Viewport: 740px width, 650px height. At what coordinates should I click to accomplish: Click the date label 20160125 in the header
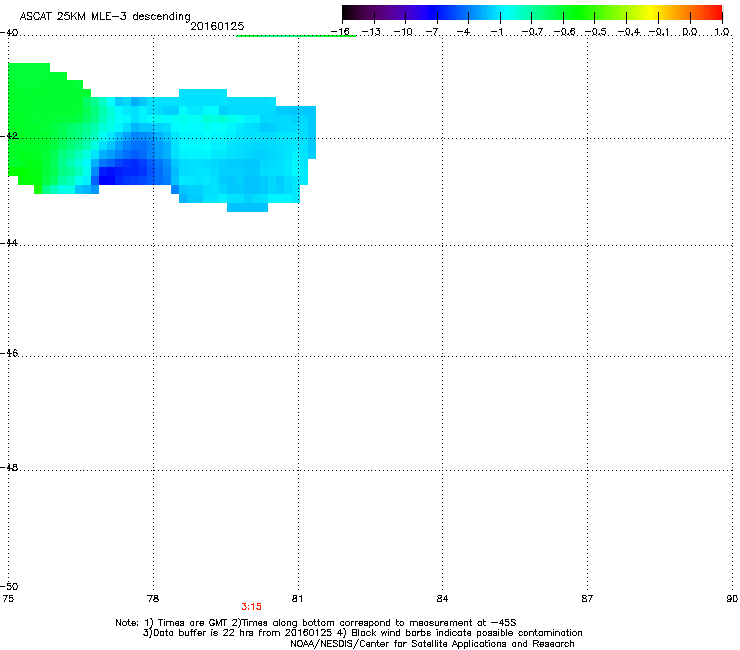(x=217, y=26)
